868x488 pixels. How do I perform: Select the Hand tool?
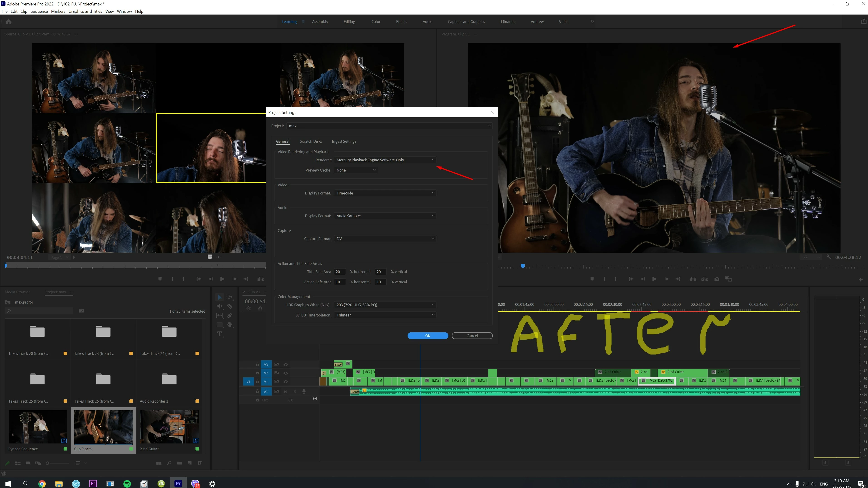[x=230, y=325]
